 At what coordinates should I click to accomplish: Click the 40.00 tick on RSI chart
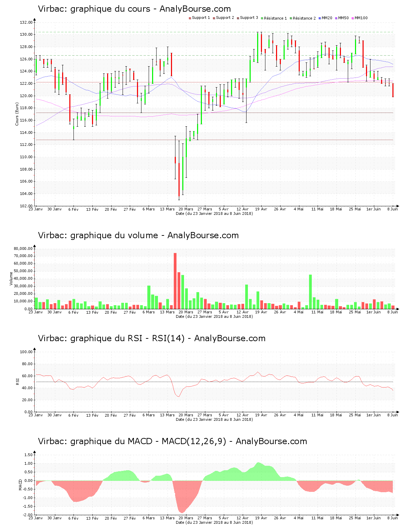[x=27, y=388]
